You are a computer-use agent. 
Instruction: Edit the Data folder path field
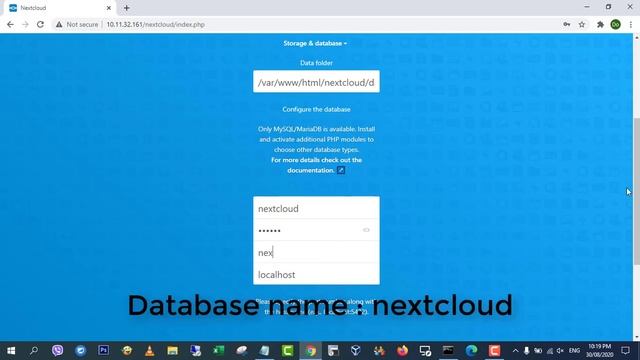coord(316,82)
